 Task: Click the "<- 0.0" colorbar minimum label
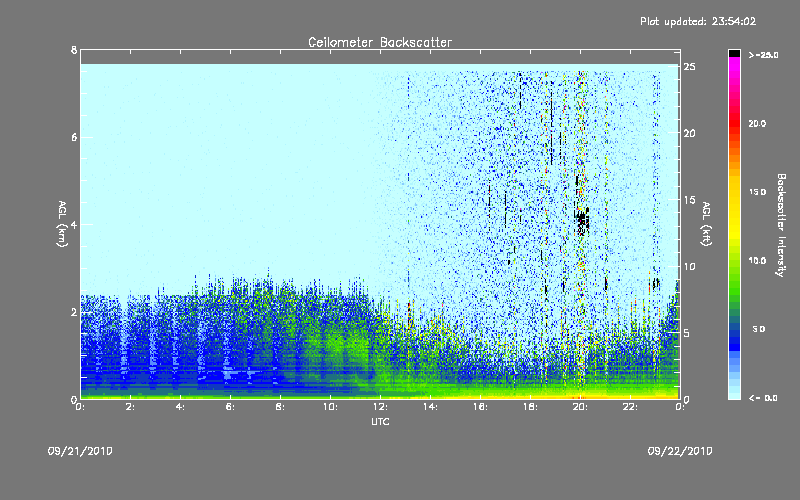(763, 398)
